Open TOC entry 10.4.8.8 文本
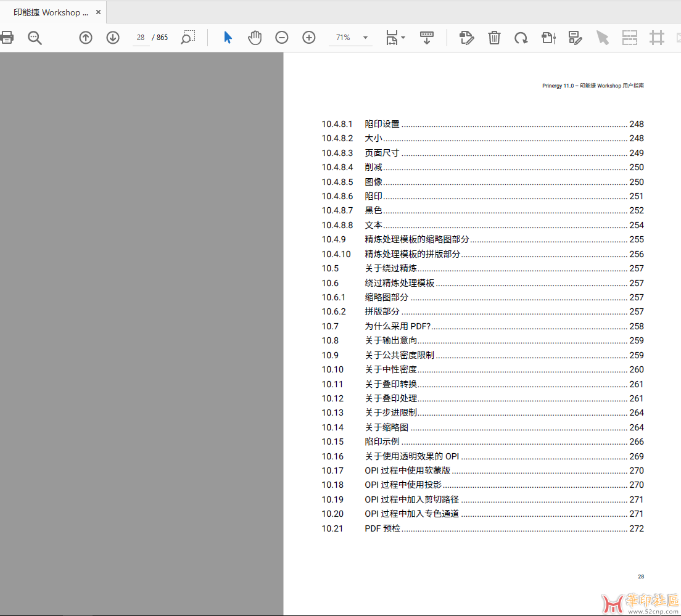The height and width of the screenshot is (616, 681). coord(482,225)
